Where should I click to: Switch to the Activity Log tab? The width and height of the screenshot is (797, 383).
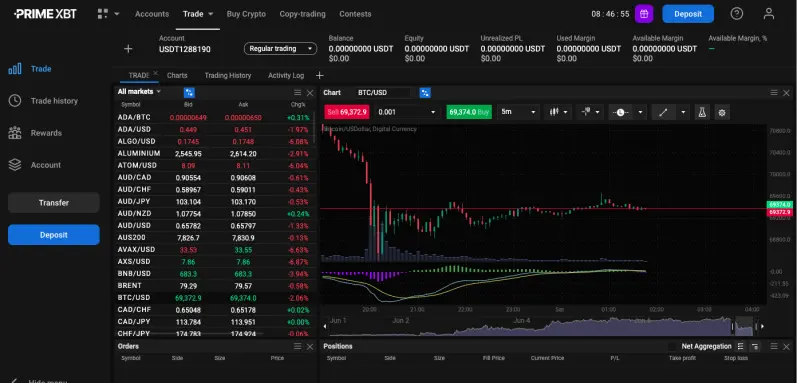pyautogui.click(x=286, y=75)
